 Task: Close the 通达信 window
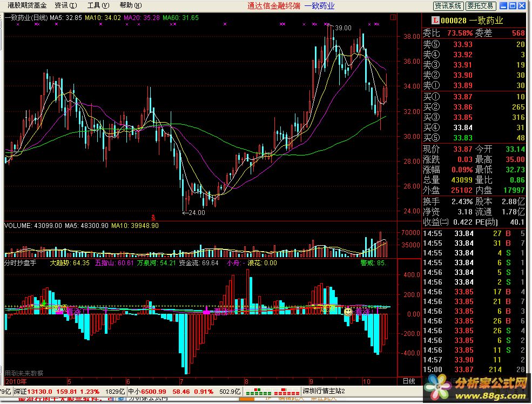point(522,6)
